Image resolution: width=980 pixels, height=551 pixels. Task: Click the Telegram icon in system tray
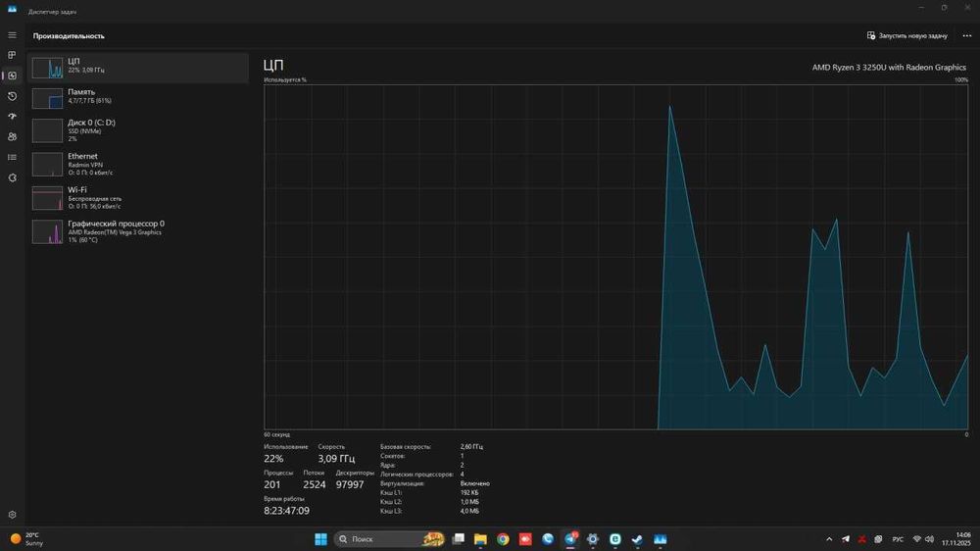click(846, 539)
